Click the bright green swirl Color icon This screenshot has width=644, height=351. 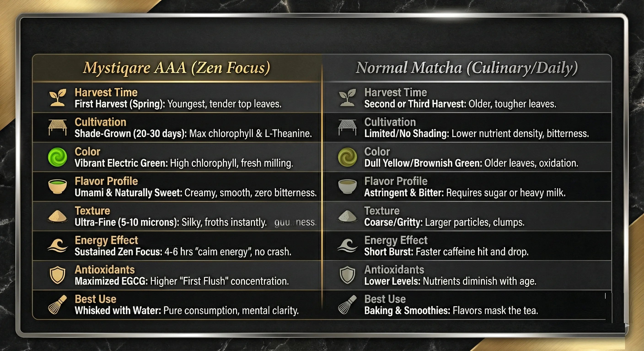click(x=57, y=157)
